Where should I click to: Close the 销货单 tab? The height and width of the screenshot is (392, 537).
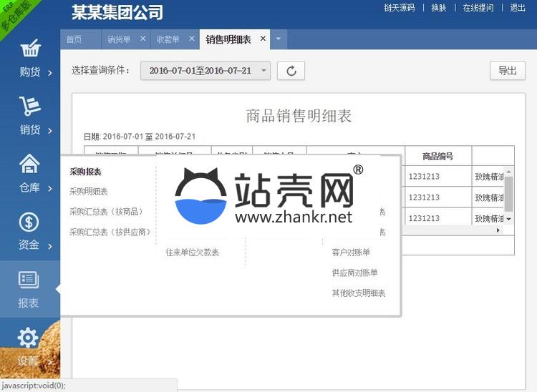click(142, 39)
